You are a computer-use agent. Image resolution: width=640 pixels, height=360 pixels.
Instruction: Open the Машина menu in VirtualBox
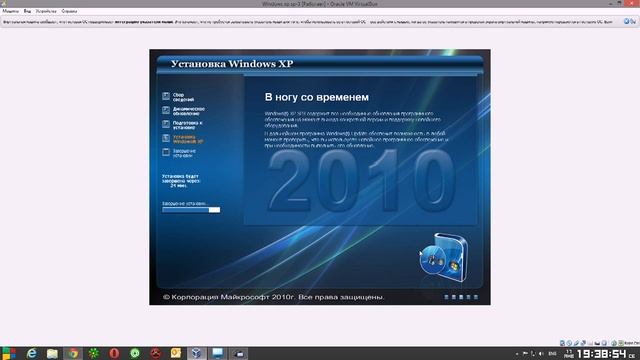(11, 11)
